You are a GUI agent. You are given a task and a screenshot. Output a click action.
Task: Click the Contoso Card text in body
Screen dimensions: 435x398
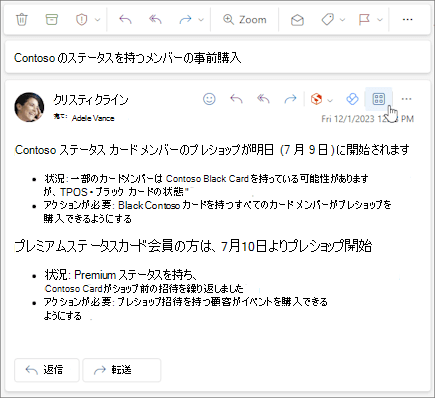pos(73,289)
